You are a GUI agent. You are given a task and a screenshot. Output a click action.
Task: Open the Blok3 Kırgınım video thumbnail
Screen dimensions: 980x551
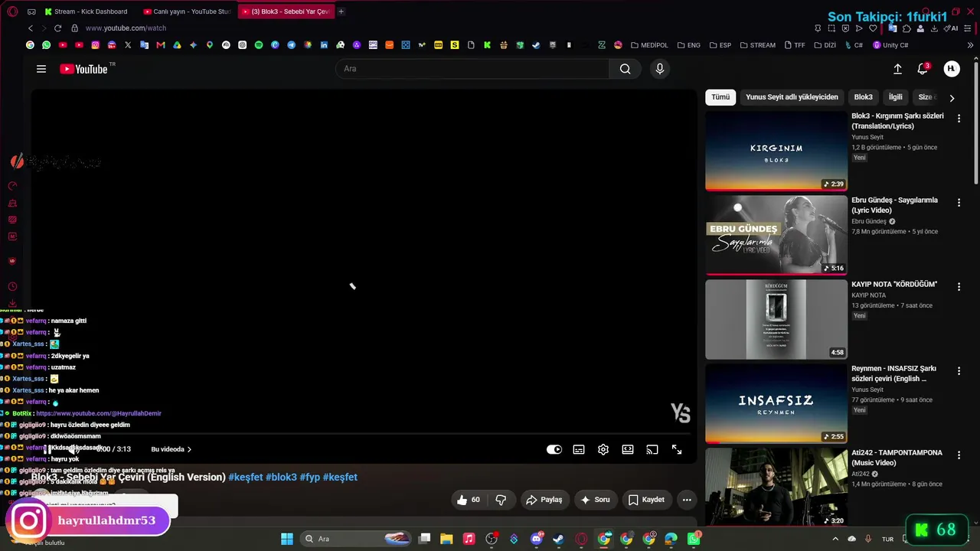[x=776, y=151]
